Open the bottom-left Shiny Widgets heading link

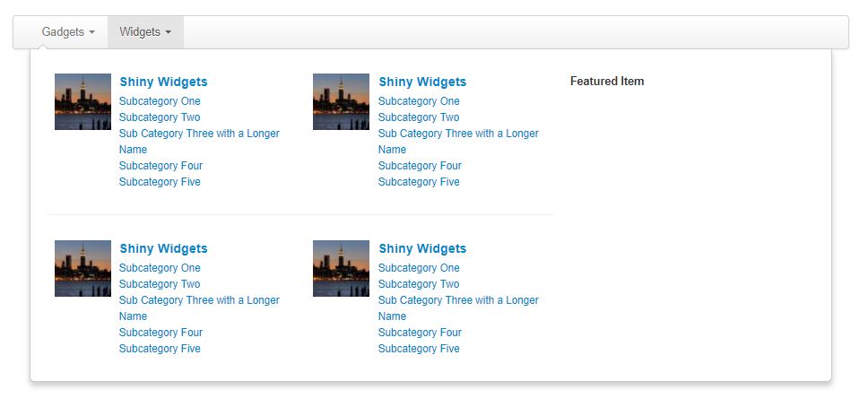click(163, 248)
